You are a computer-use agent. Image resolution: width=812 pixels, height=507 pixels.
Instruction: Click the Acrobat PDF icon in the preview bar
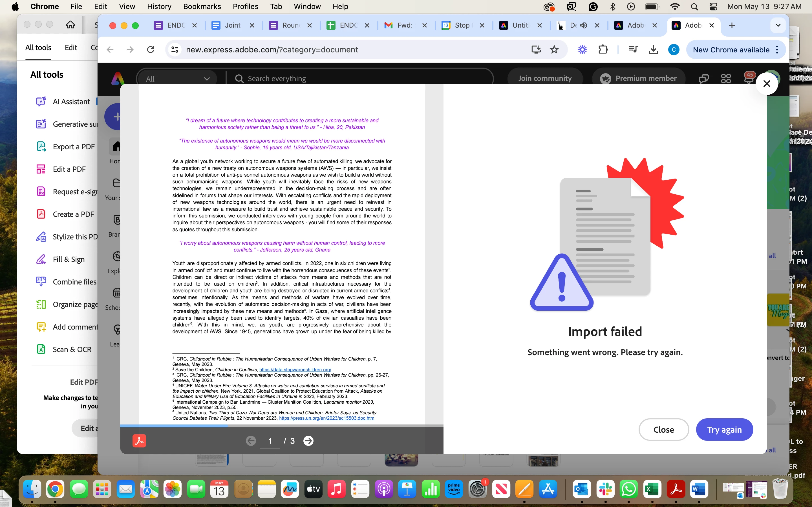[139, 441]
